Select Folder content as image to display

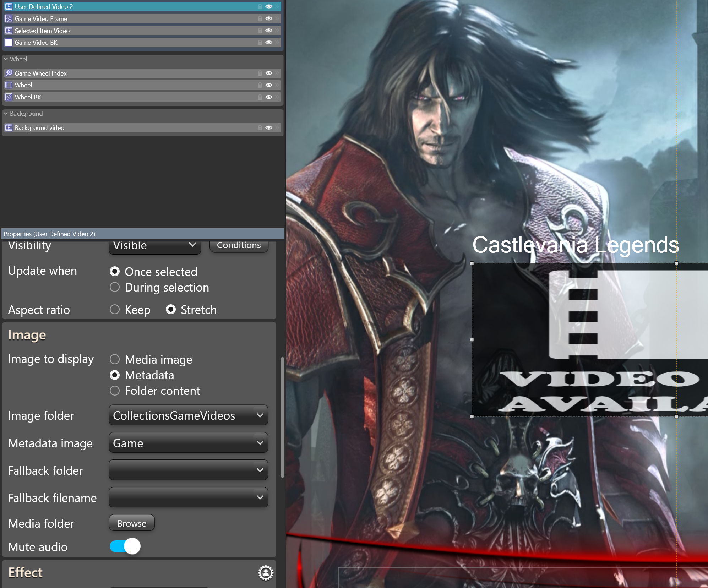(x=115, y=391)
